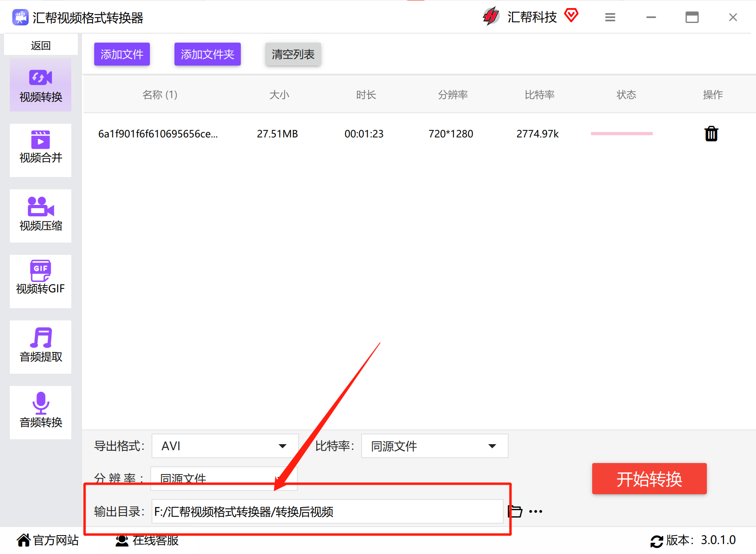Click the 分辨率 column header
The image size is (756, 554).
click(453, 95)
